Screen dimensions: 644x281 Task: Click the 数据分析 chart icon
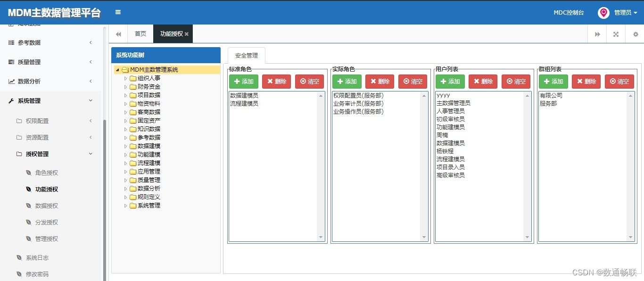coord(11,81)
